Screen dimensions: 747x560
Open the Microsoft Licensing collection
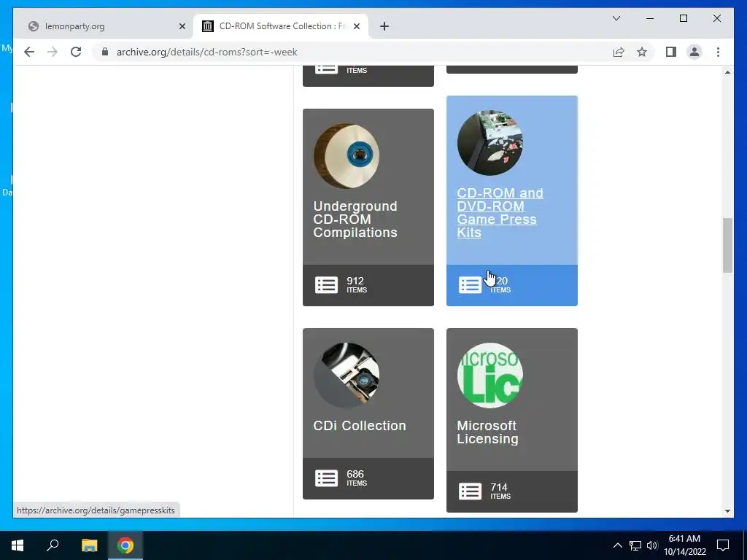pyautogui.click(x=487, y=432)
